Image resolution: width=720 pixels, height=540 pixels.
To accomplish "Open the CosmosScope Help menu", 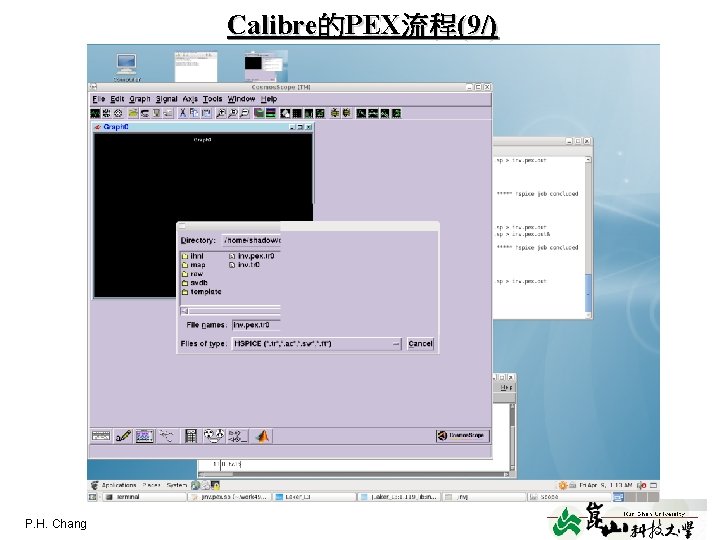I will 269,99.
